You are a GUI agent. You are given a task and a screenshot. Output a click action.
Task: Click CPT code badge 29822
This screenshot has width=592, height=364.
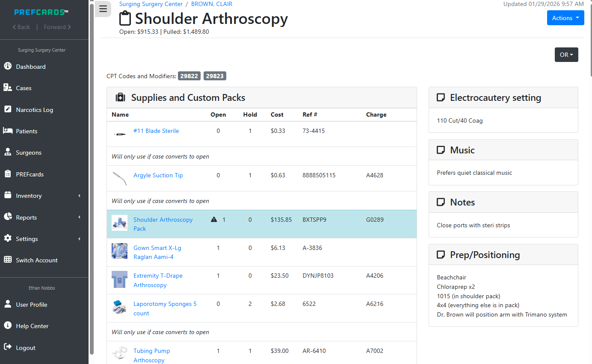tap(189, 76)
